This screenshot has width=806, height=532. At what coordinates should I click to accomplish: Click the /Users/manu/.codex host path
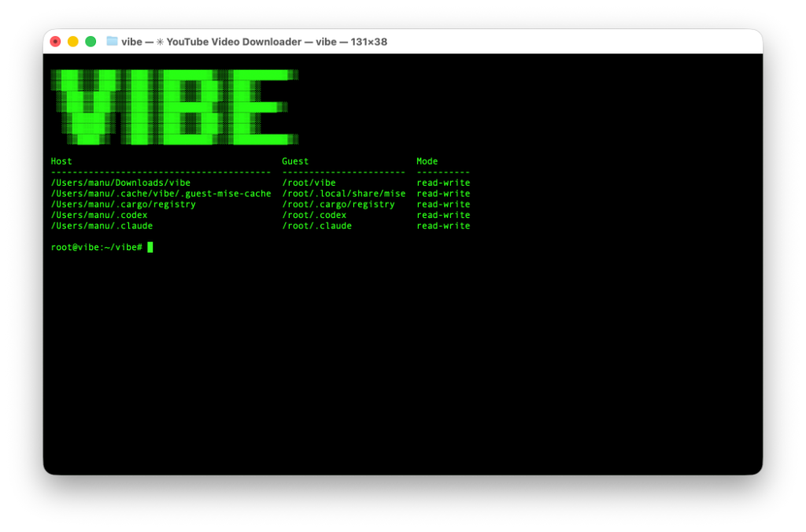tap(99, 215)
